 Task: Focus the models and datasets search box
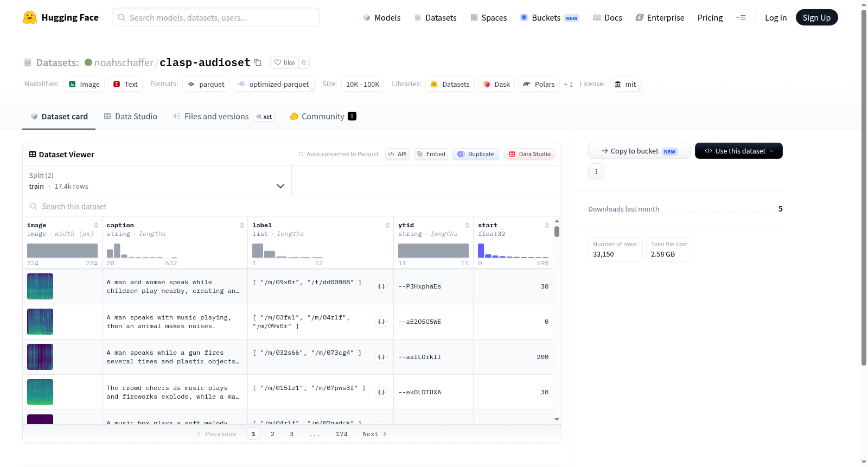click(216, 17)
